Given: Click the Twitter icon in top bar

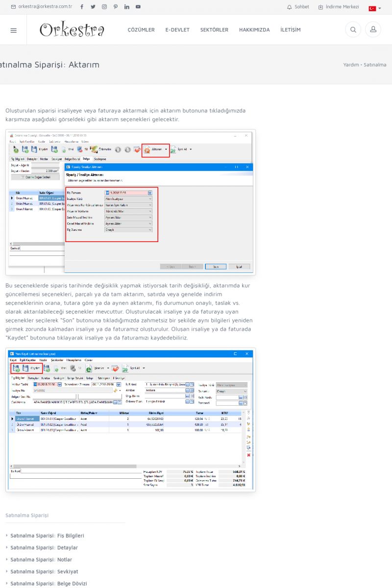Looking at the screenshot, I should click(93, 7).
